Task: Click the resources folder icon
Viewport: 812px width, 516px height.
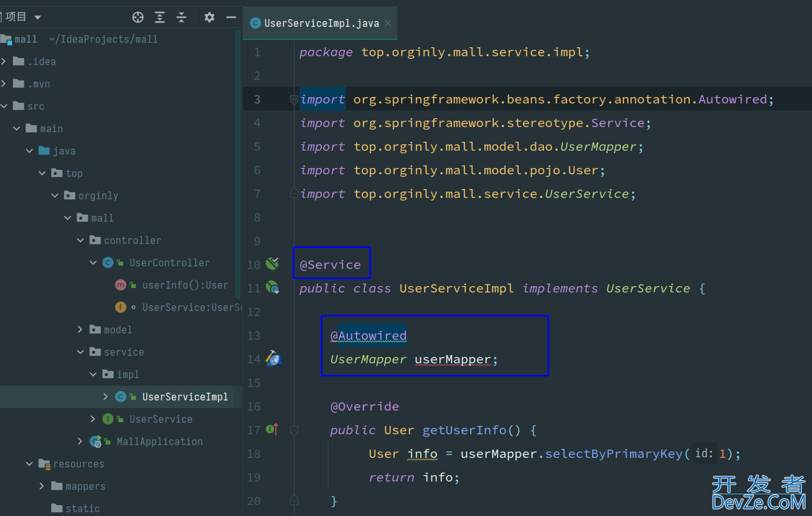Action: pos(44,464)
